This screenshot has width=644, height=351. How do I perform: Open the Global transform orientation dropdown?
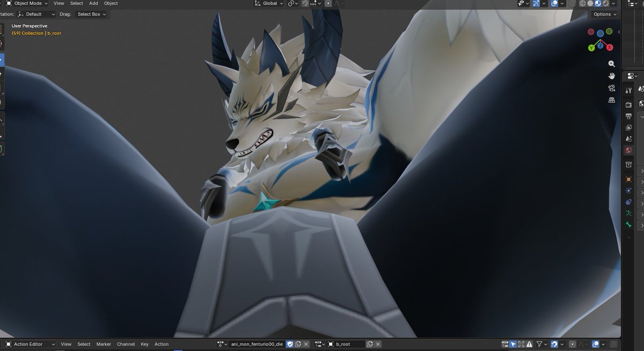(x=269, y=3)
